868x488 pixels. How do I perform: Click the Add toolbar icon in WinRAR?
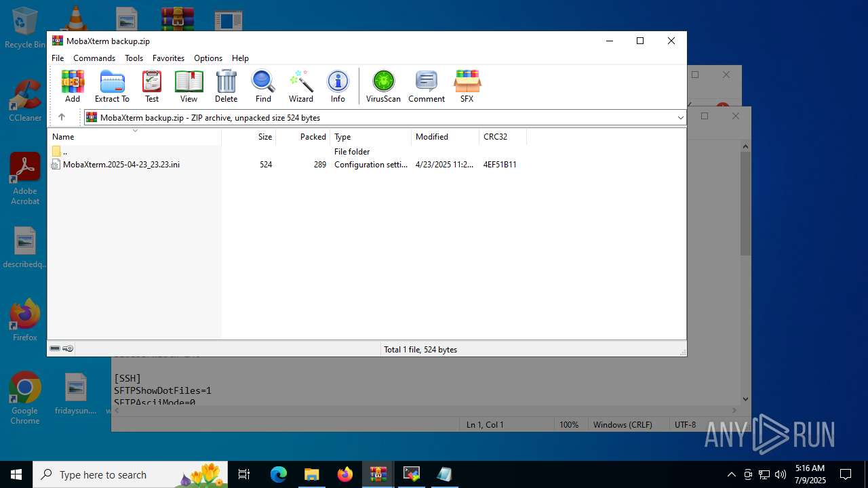coord(73,86)
